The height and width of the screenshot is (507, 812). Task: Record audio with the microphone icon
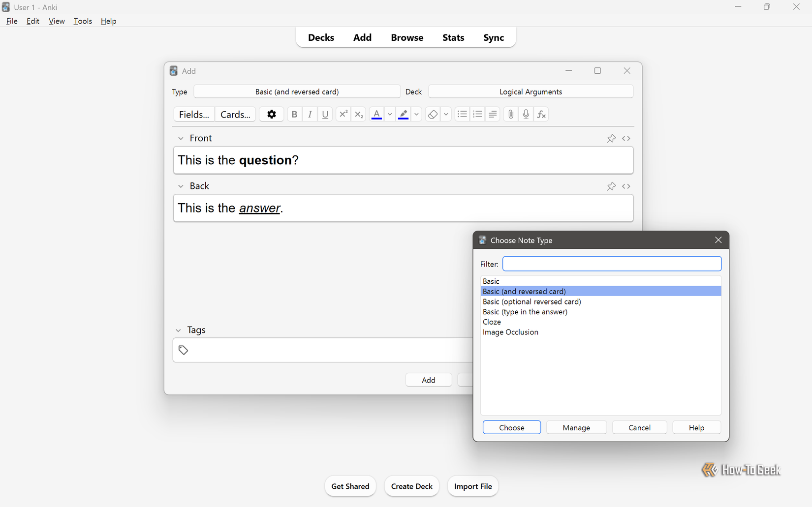coord(526,114)
